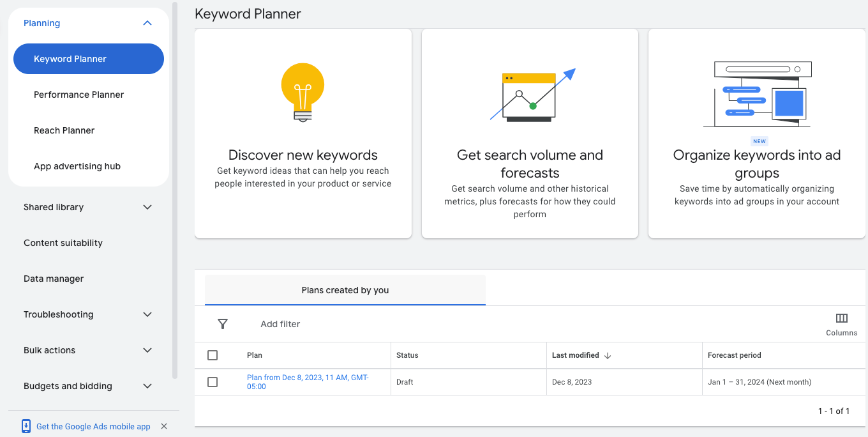Click the 1 - 1 of 1 pagination text
The height and width of the screenshot is (437, 868).
[x=834, y=411]
